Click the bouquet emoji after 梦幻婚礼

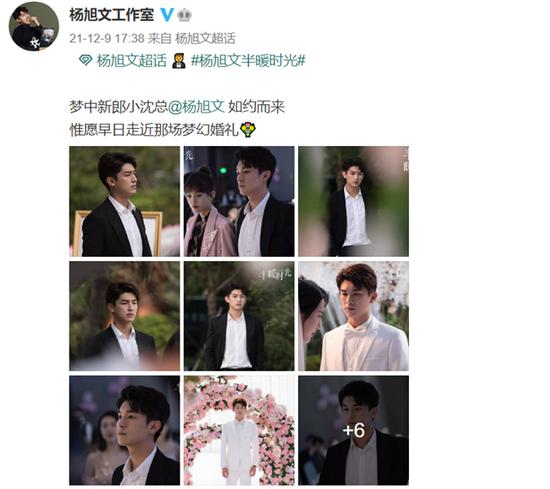tap(248, 129)
